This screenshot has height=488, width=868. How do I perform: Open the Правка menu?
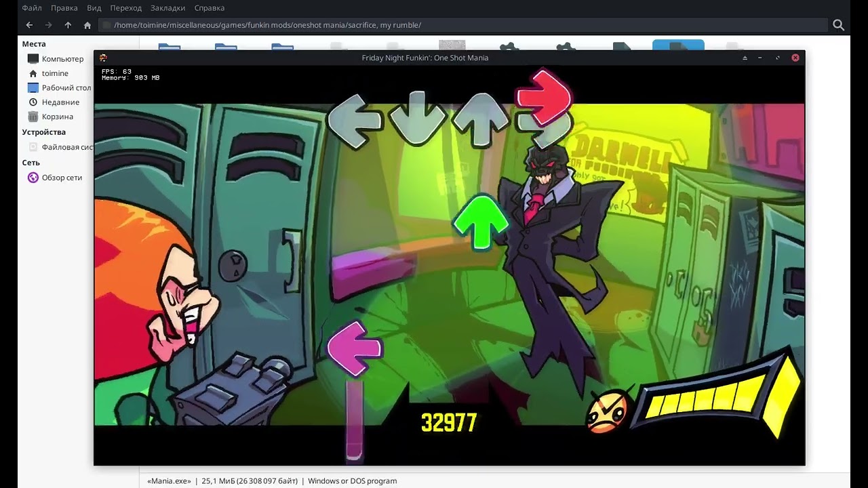pos(64,8)
